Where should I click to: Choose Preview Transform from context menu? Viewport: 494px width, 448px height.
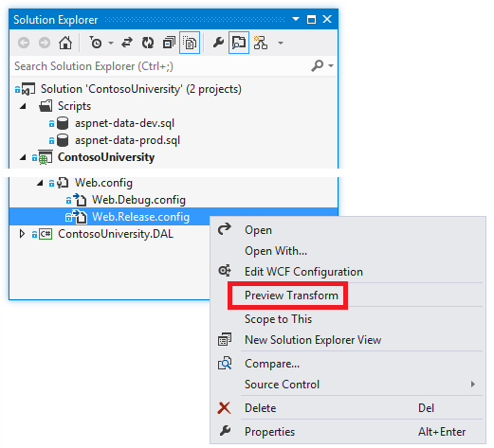coord(291,296)
